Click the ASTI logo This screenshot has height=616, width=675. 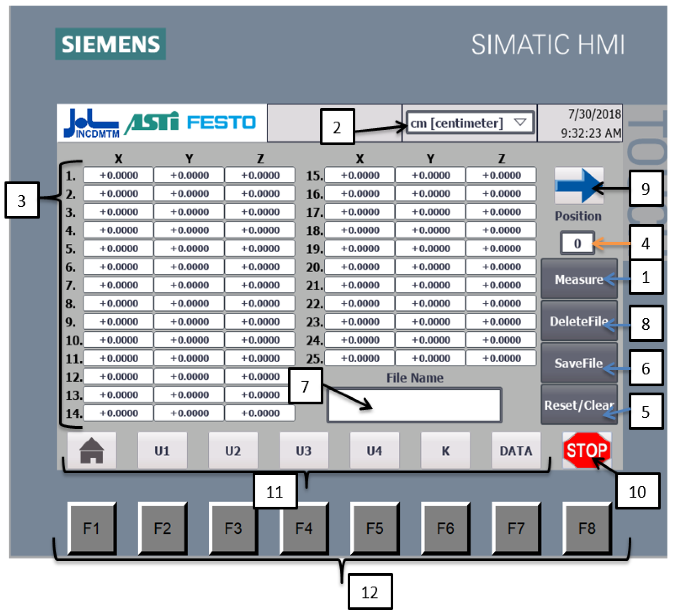[x=152, y=122]
